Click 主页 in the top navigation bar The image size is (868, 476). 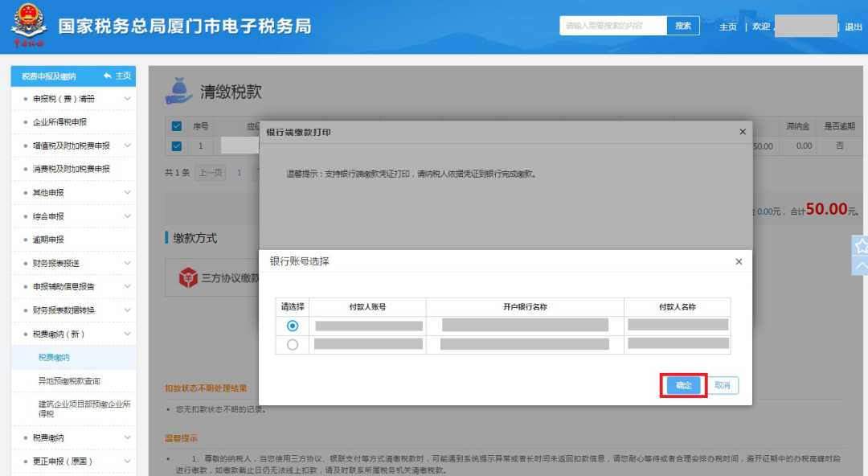pyautogui.click(x=727, y=26)
